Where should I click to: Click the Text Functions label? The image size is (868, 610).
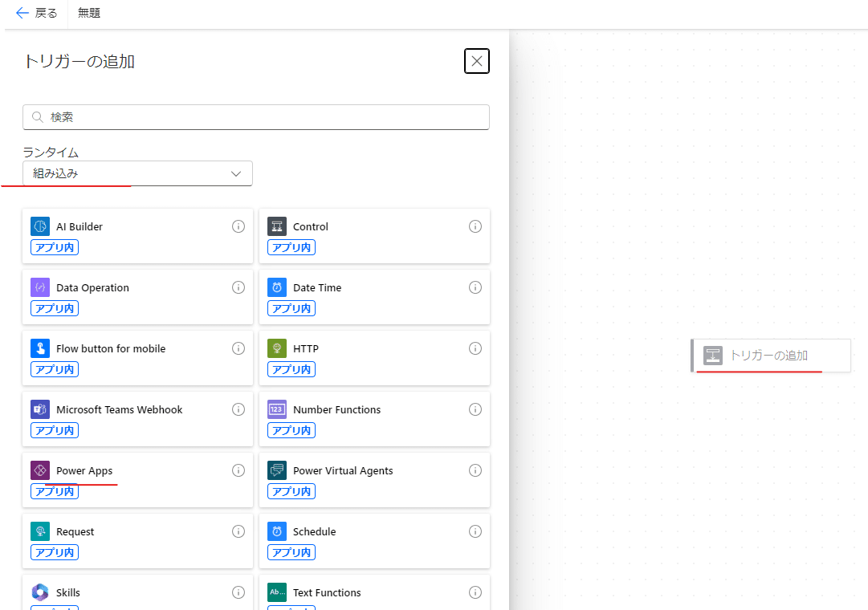pyautogui.click(x=327, y=592)
